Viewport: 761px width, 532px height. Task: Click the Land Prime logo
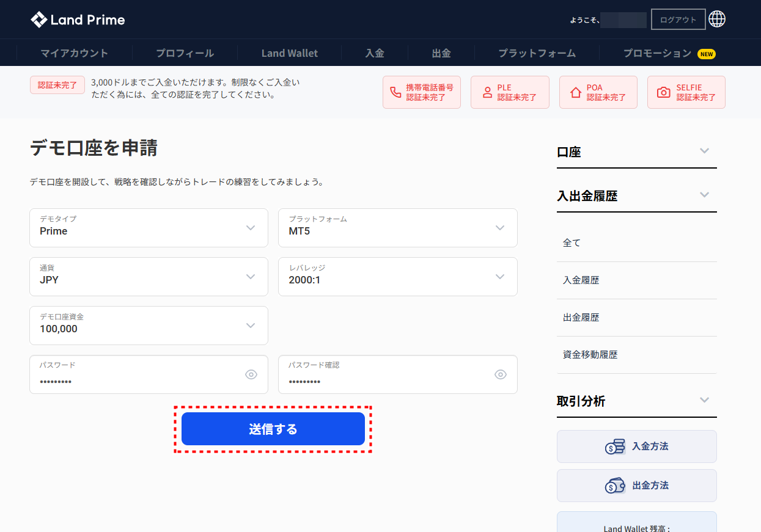tap(78, 20)
